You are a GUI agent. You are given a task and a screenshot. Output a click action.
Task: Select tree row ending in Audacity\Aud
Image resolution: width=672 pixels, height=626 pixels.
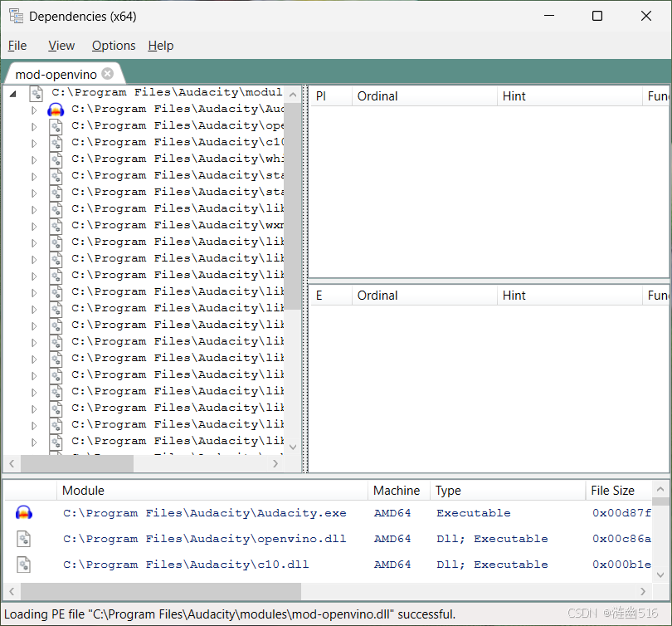178,109
